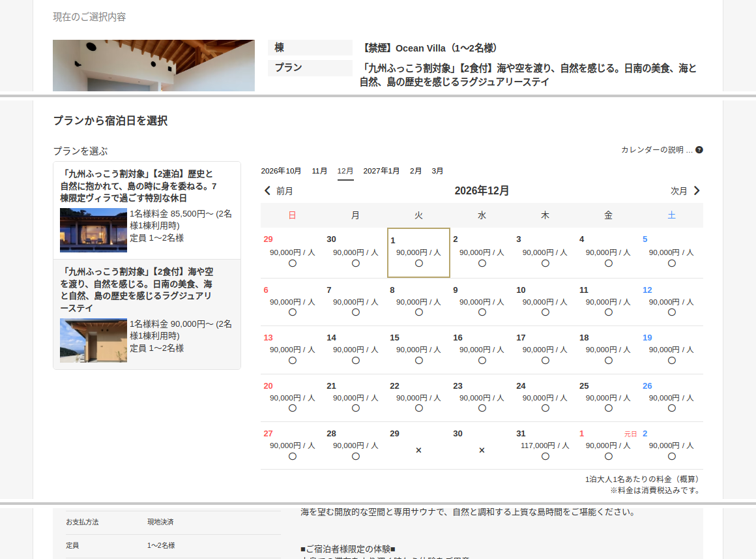Viewport: 756px width, 559px height.
Task: Click the 117,000円 / 人 price text
Action: pyautogui.click(x=545, y=446)
